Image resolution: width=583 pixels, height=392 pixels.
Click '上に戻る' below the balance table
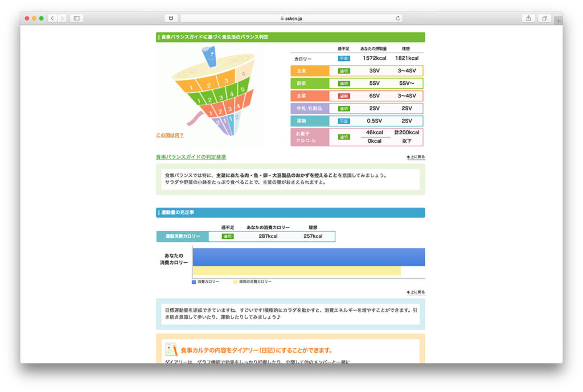point(416,157)
